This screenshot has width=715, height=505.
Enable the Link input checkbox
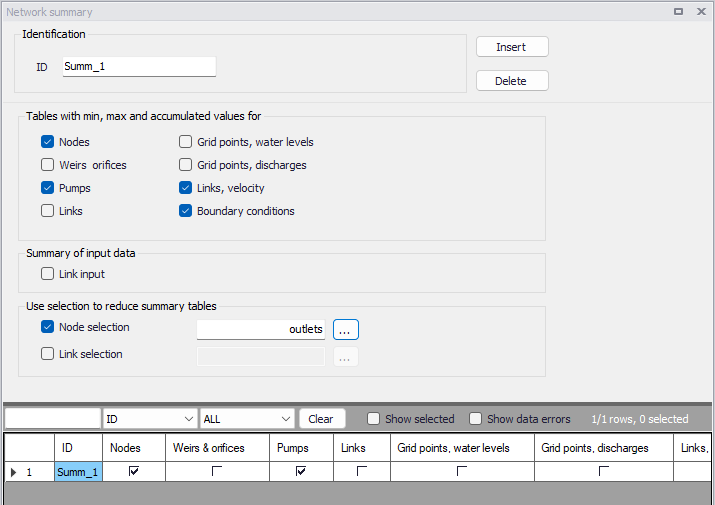(x=47, y=274)
